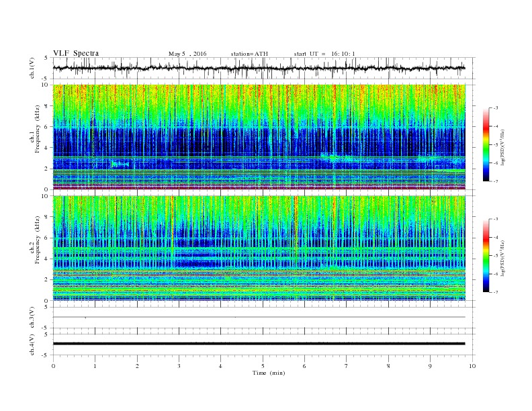The width and height of the screenshot is (532, 411).
Task: Click the "-4" value on ch.2 colorbar
Action: [496, 237]
